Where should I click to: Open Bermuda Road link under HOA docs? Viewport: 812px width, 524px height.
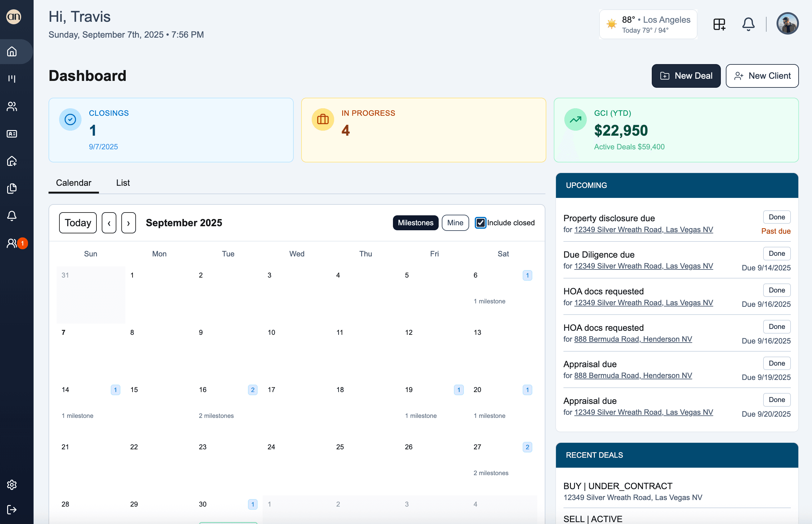tap(633, 339)
